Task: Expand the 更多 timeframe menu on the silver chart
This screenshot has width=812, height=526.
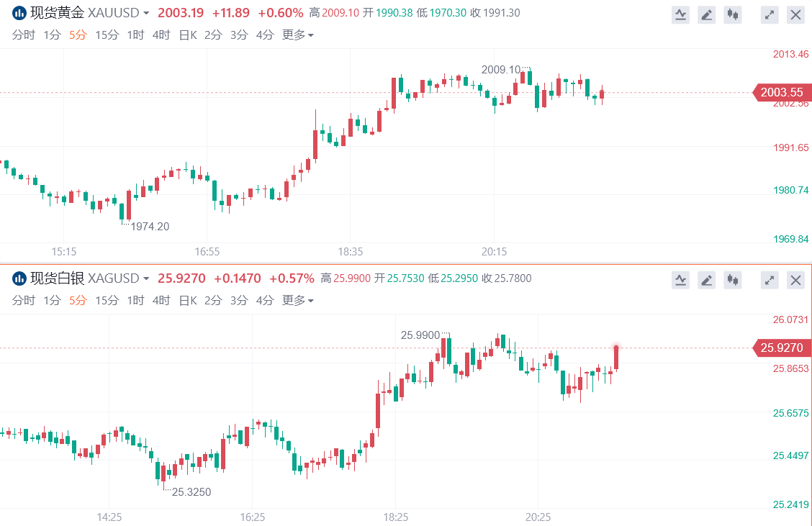Action: pos(297,300)
